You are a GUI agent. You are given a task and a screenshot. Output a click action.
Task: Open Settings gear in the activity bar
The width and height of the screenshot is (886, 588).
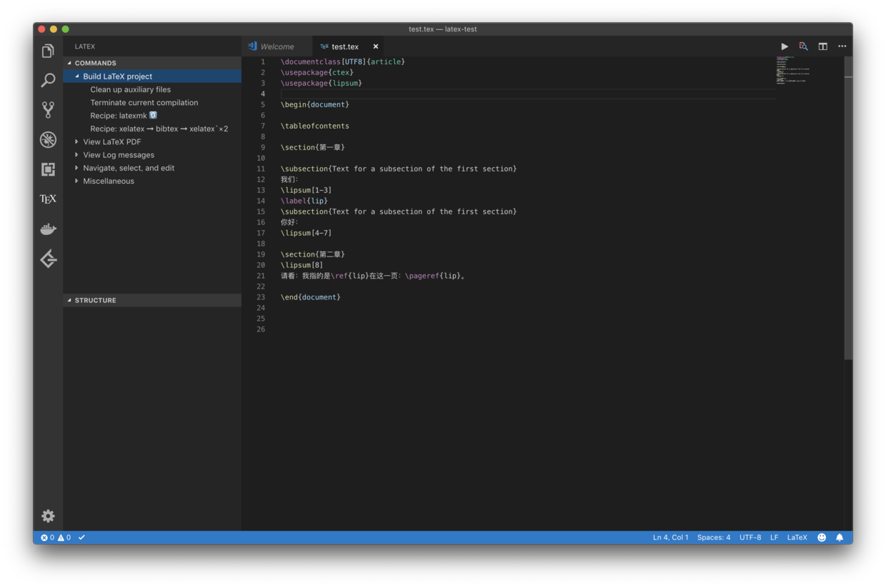click(x=47, y=515)
